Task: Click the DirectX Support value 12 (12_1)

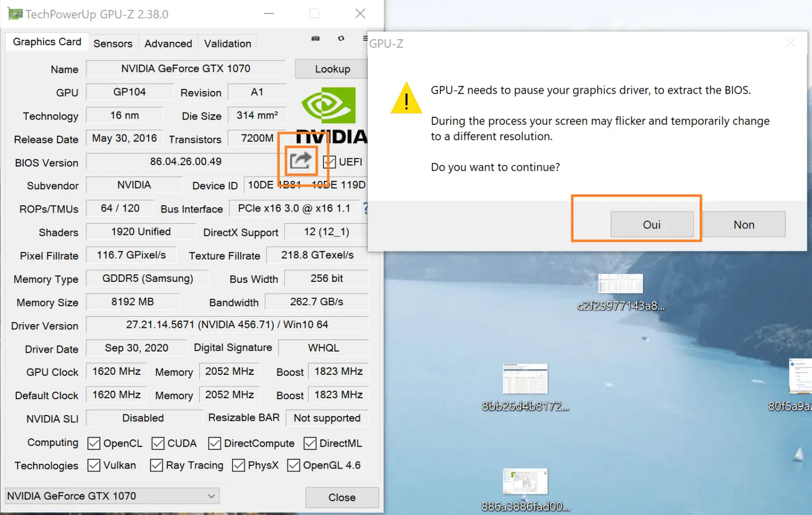Action: point(326,232)
